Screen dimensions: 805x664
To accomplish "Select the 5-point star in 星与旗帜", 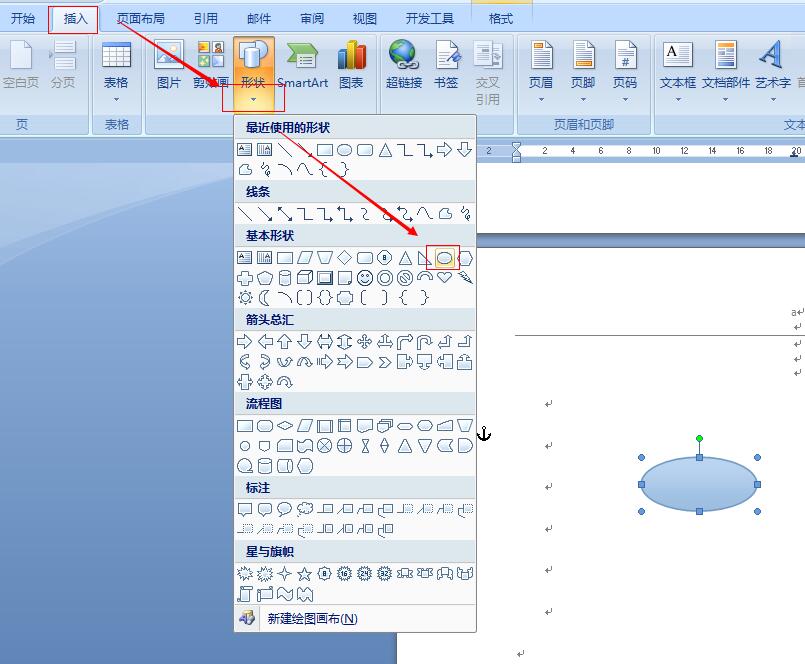I will click(x=304, y=574).
